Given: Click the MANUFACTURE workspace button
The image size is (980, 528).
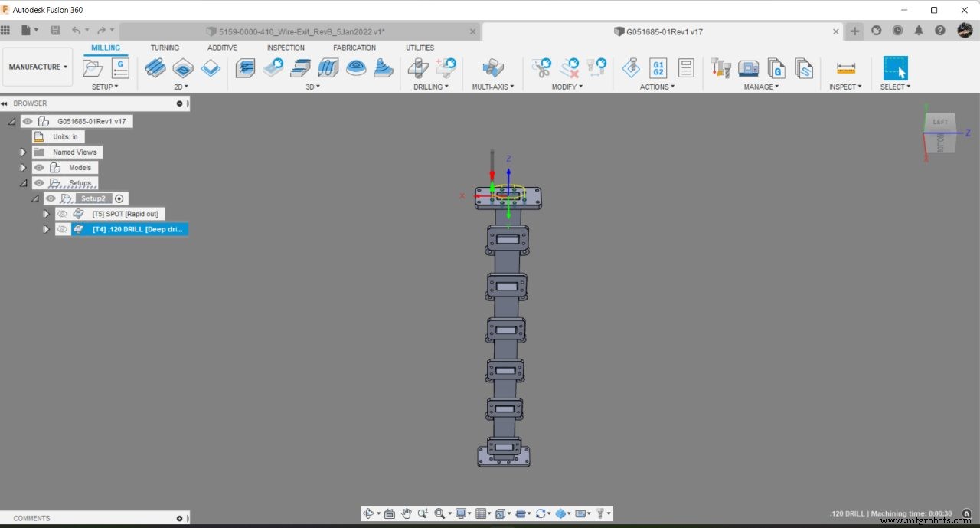Looking at the screenshot, I should click(x=34, y=67).
